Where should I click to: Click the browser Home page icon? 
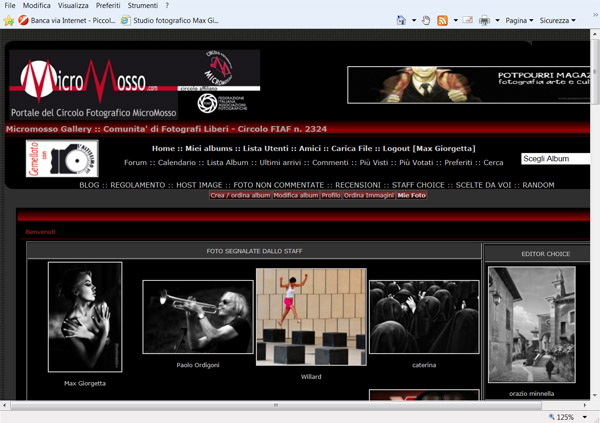[401, 20]
